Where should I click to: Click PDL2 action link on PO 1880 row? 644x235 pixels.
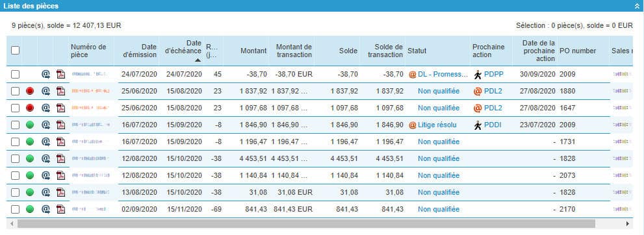tap(493, 91)
